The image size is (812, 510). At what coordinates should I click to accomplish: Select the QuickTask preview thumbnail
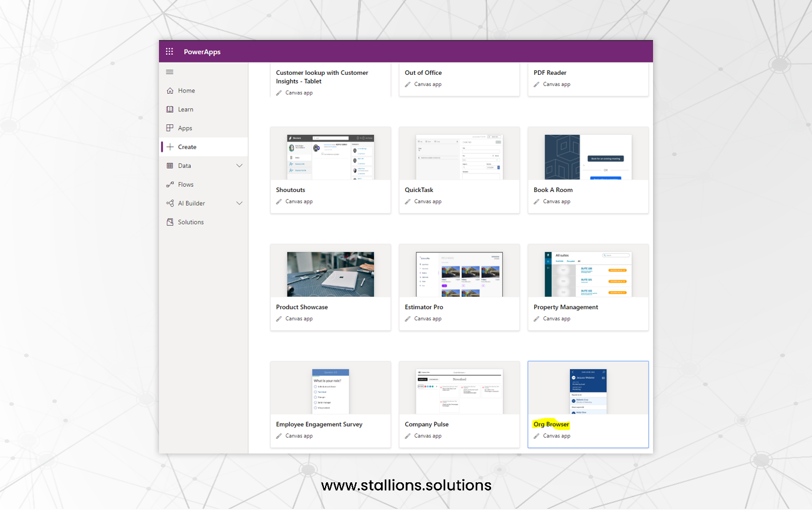pyautogui.click(x=459, y=157)
